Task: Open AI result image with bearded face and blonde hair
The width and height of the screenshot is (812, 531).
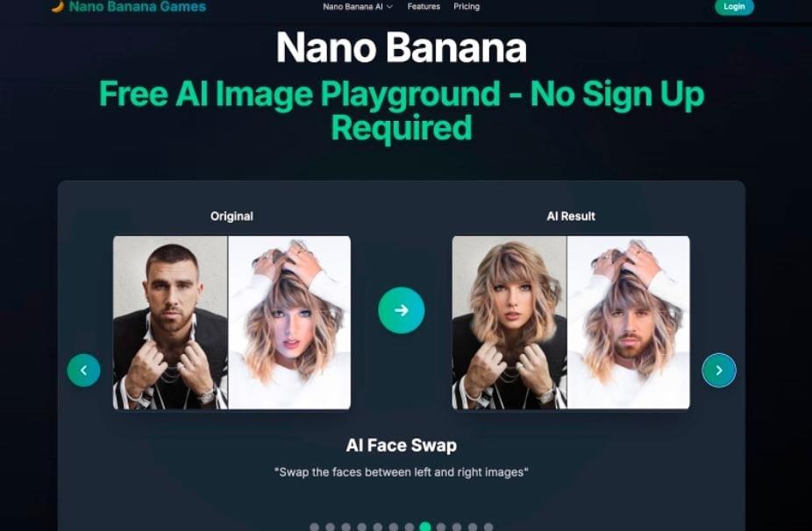Action: click(629, 322)
